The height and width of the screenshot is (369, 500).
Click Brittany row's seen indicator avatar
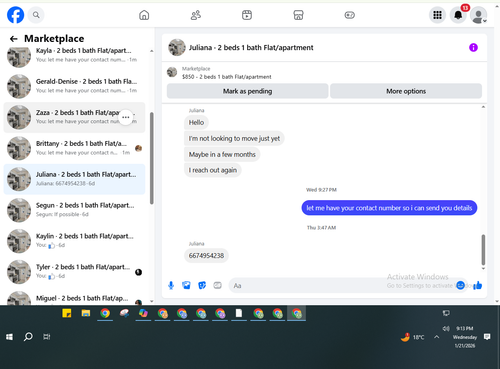[x=138, y=148]
